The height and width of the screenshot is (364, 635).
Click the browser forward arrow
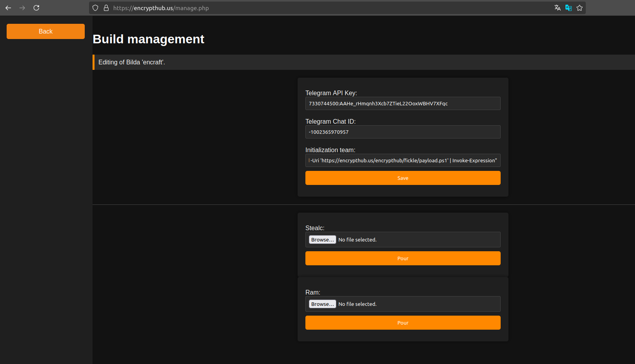click(x=22, y=7)
